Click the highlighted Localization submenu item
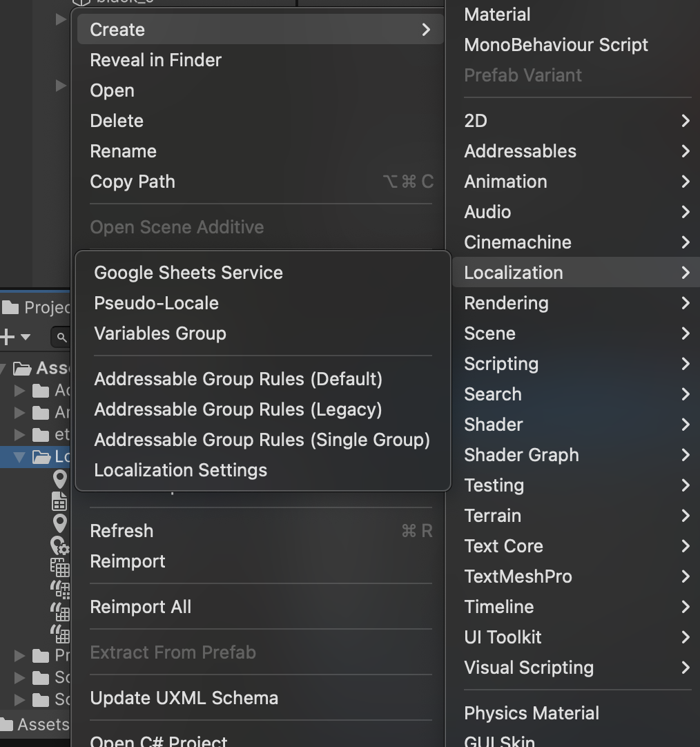Screen dimensions: 700x747 576,273
